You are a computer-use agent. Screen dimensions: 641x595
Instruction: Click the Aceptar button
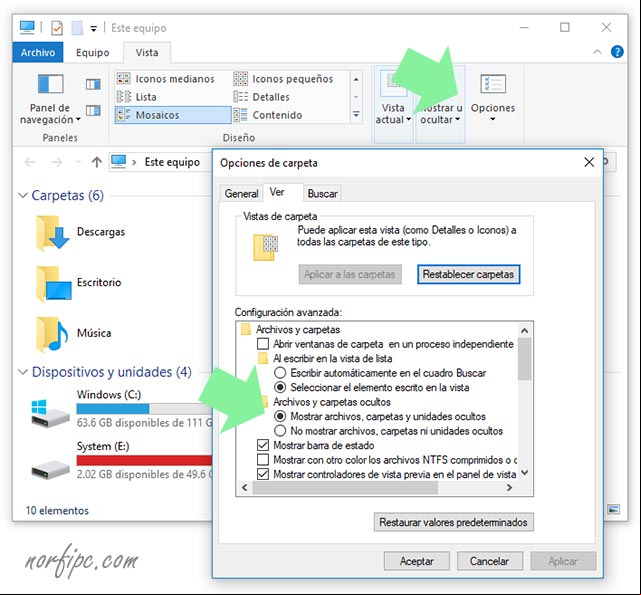pyautogui.click(x=417, y=561)
